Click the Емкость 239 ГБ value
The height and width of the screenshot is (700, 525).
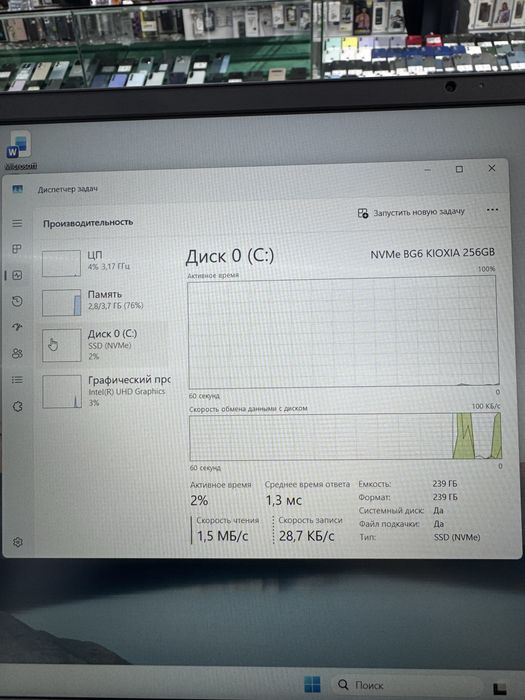[x=445, y=483]
